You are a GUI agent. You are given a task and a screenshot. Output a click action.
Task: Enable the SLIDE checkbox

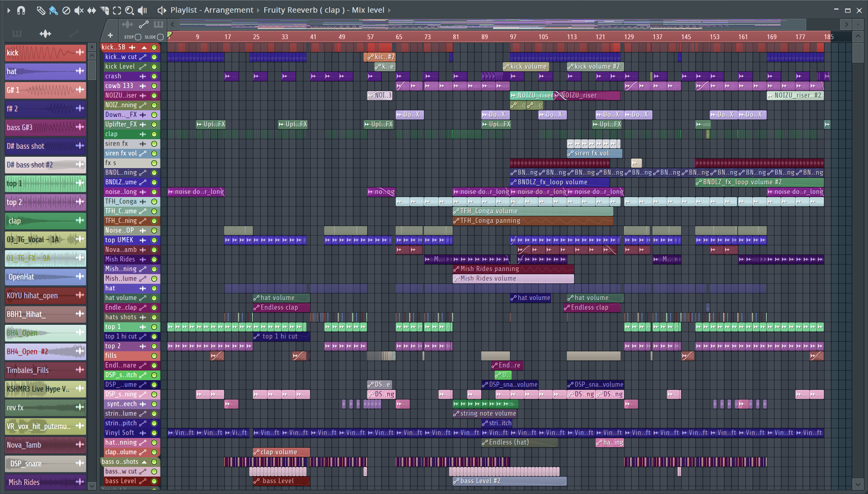click(x=161, y=37)
